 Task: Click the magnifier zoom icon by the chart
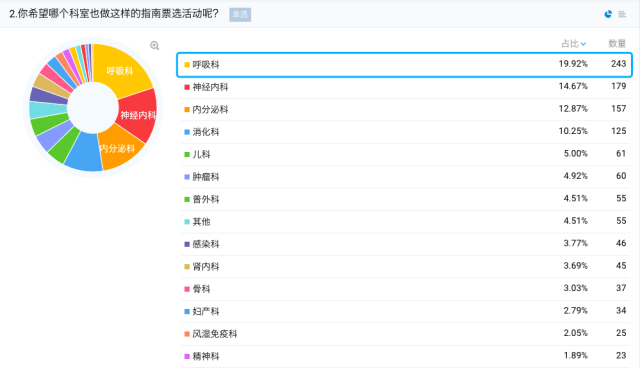154,46
